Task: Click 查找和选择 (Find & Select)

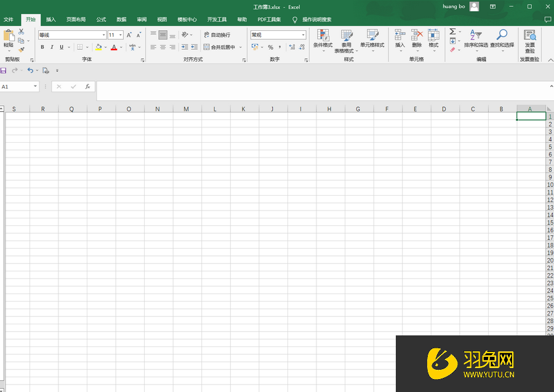Action: (502, 41)
